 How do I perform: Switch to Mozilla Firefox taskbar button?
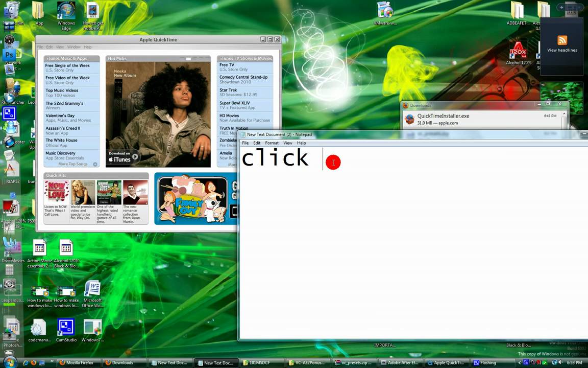79,363
